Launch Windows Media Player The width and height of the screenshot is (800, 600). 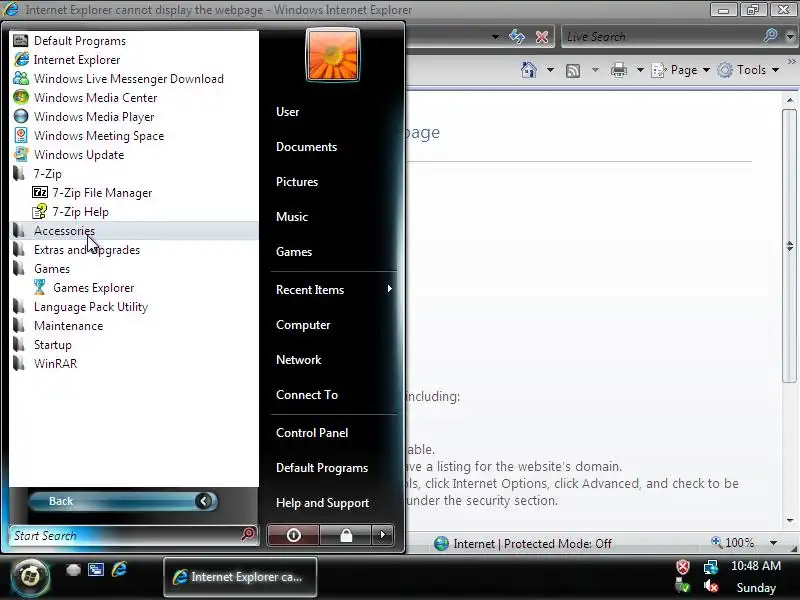(134, 116)
